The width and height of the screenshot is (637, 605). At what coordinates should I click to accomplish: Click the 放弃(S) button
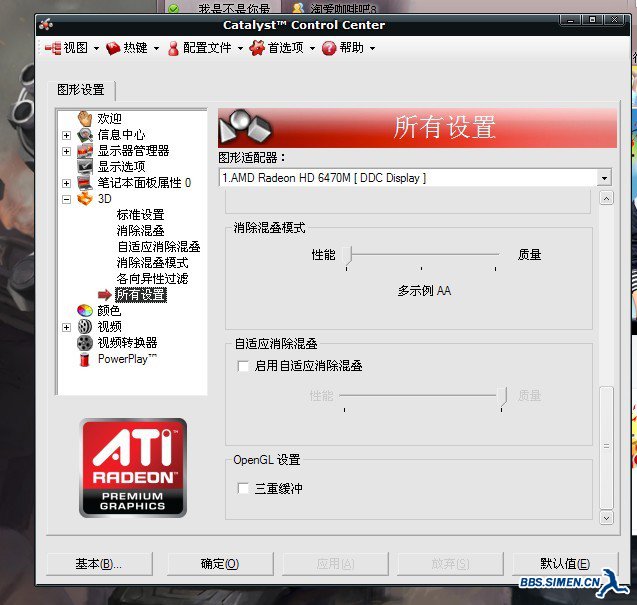click(450, 564)
